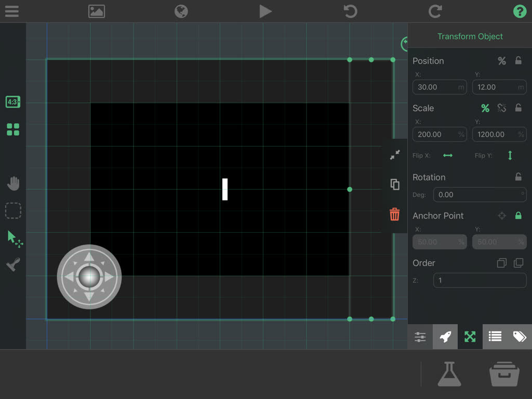Image resolution: width=532 pixels, height=399 pixels.
Task: Toggle percent units for Position
Action: point(502,61)
